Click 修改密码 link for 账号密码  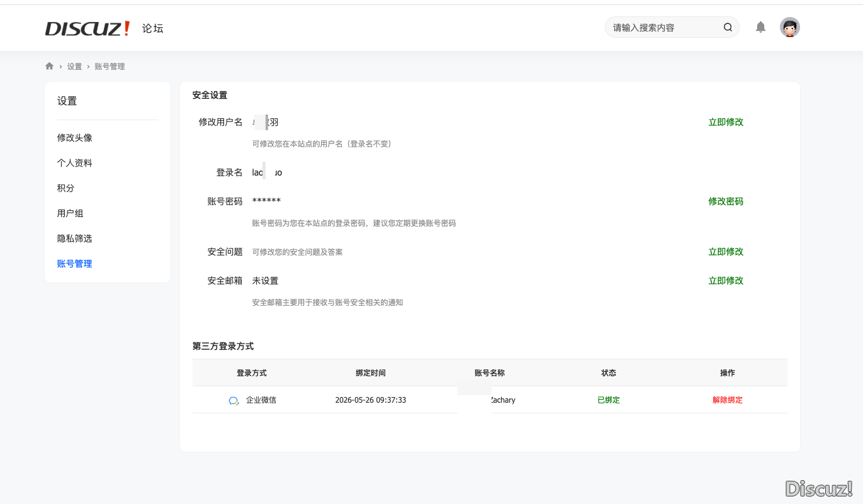[x=726, y=201]
